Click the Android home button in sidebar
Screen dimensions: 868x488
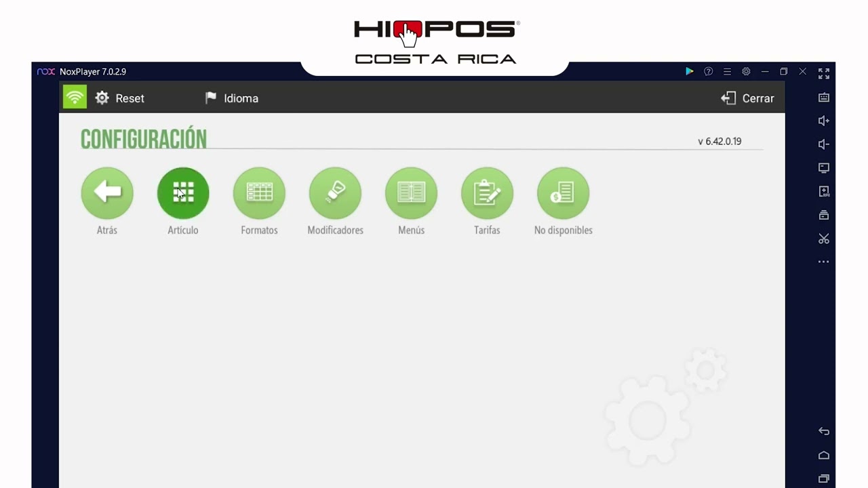tap(824, 455)
